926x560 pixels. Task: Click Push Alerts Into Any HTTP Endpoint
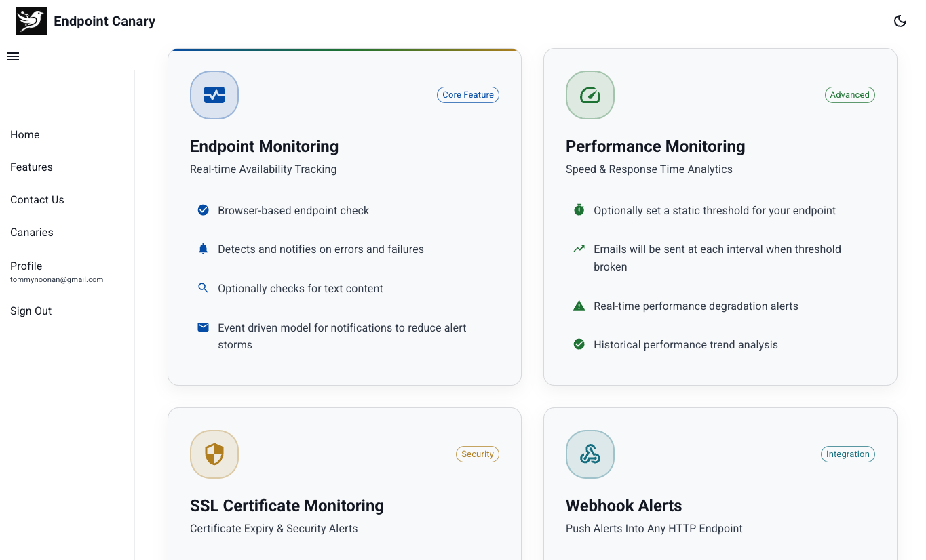coord(654,529)
